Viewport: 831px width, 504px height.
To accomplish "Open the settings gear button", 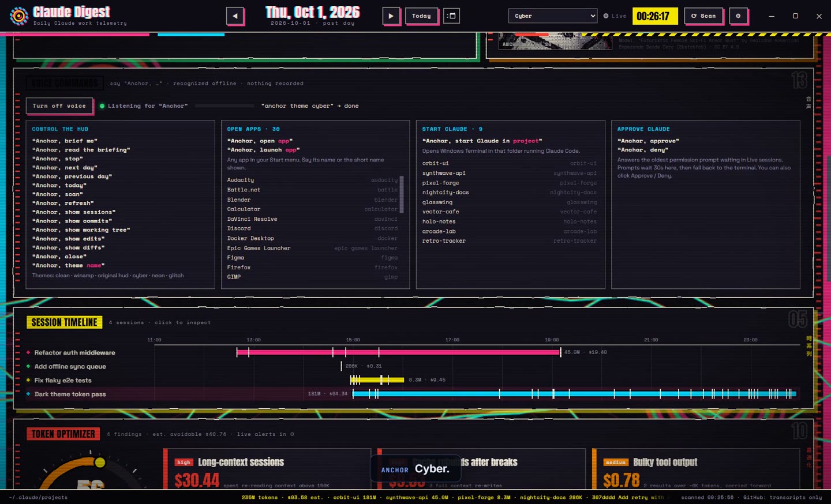I will pos(738,16).
